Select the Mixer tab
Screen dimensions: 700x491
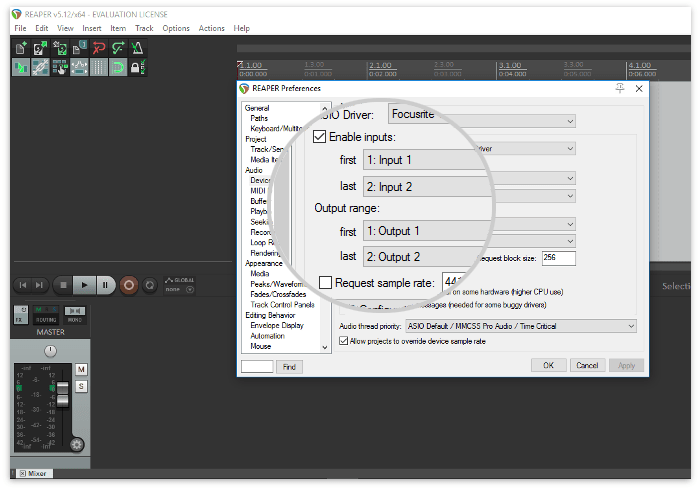click(x=35, y=474)
